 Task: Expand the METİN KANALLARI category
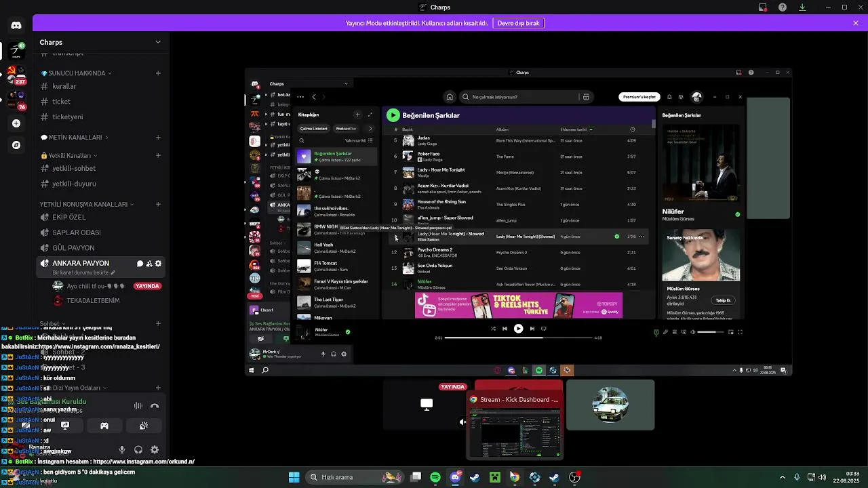click(74, 138)
